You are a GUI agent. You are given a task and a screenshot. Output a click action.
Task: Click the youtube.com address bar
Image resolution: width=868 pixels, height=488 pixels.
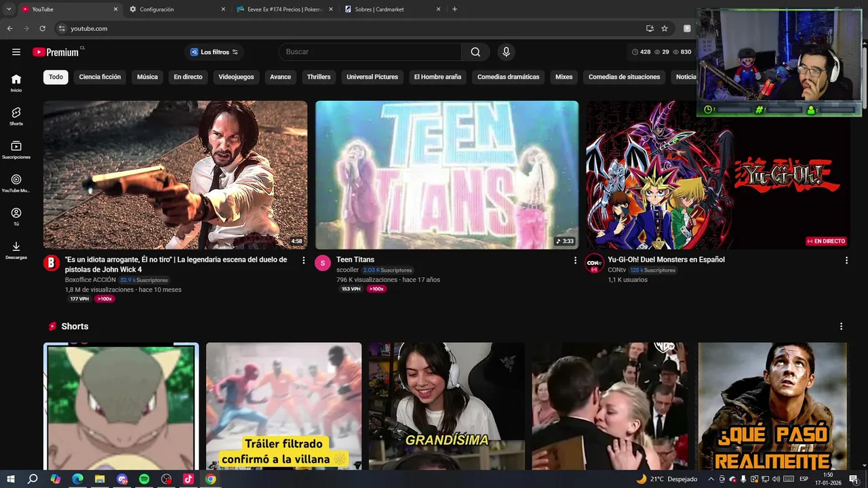tap(353, 28)
